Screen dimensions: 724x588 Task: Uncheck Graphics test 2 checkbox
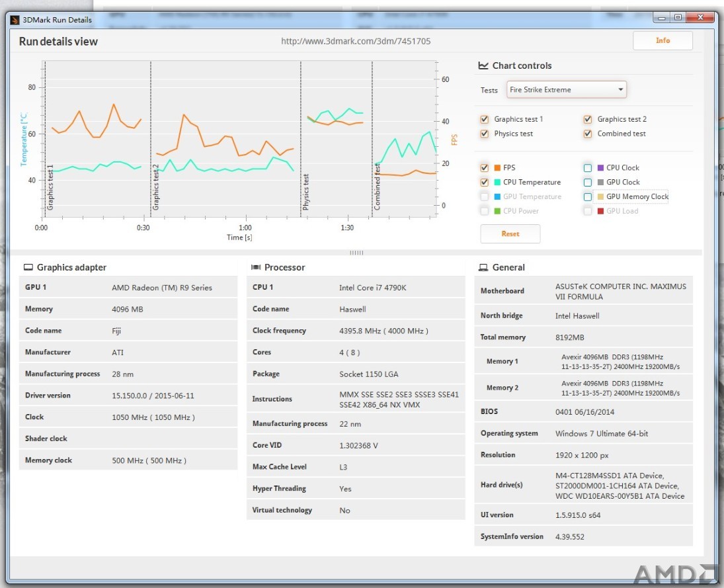588,119
